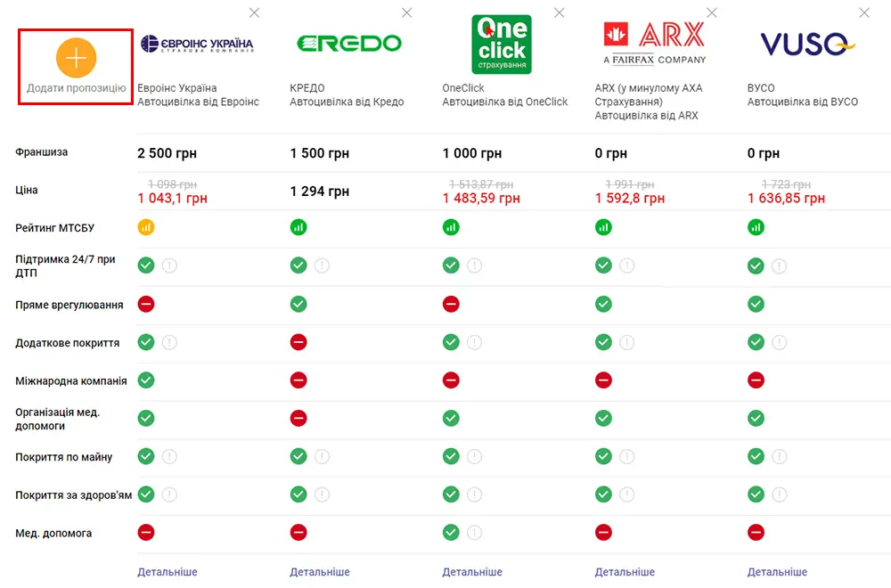Remove the VUSO offer column

click(x=864, y=12)
